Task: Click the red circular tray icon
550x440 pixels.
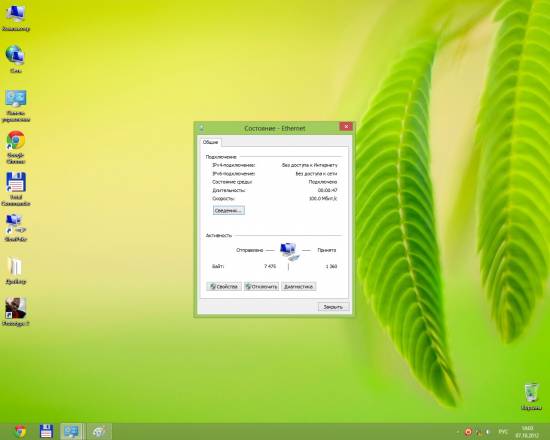Action: pos(468,432)
